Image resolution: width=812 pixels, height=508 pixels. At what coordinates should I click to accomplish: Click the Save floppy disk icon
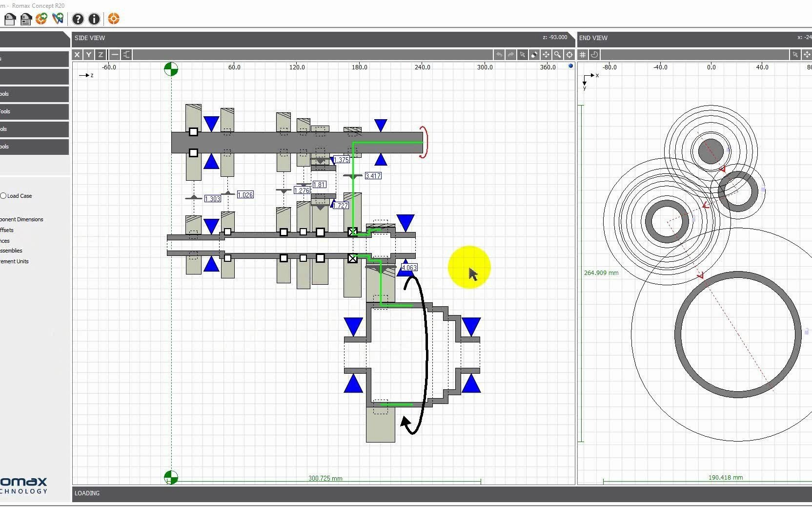click(x=10, y=19)
